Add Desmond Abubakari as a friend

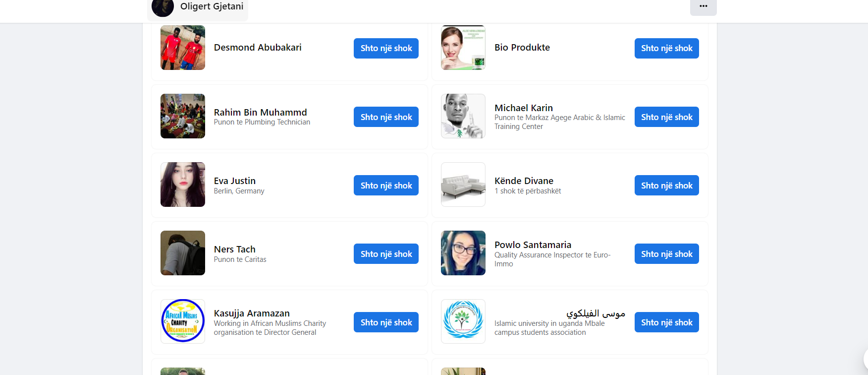click(386, 48)
